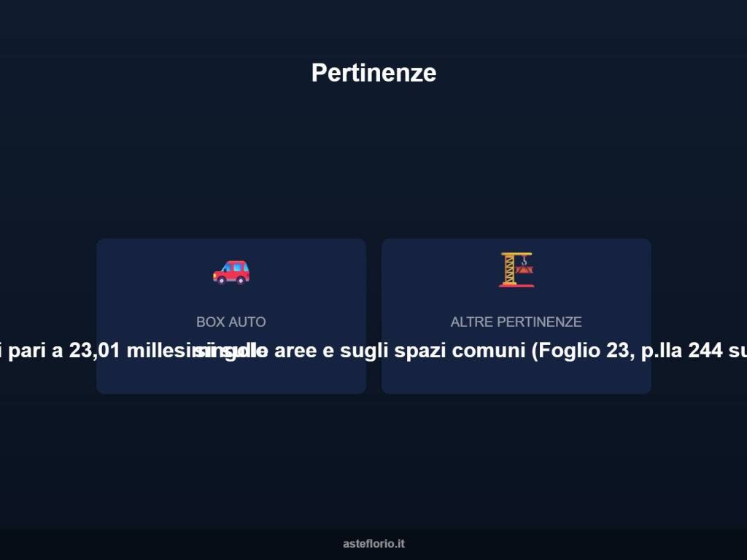Viewport: 747px width, 560px height.
Task: Click the red car icon
Action: pyautogui.click(x=231, y=272)
